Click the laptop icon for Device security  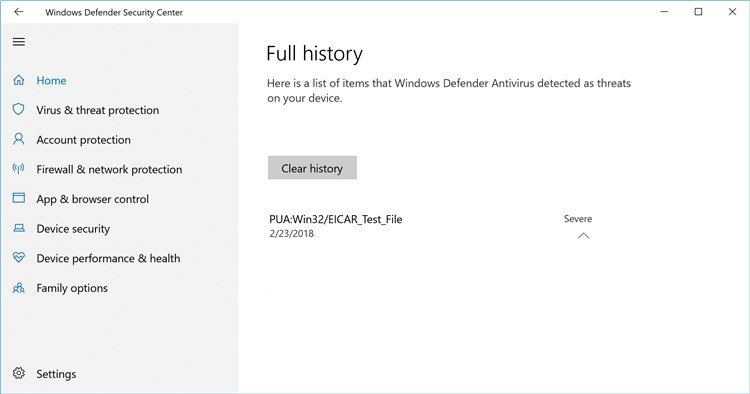[x=19, y=228]
